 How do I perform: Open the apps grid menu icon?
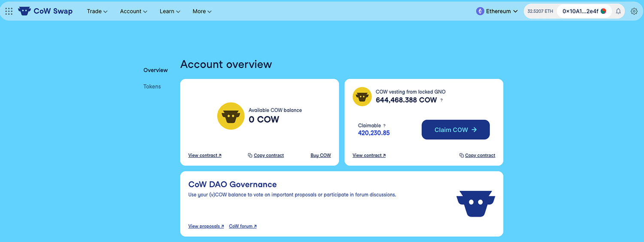point(9,11)
